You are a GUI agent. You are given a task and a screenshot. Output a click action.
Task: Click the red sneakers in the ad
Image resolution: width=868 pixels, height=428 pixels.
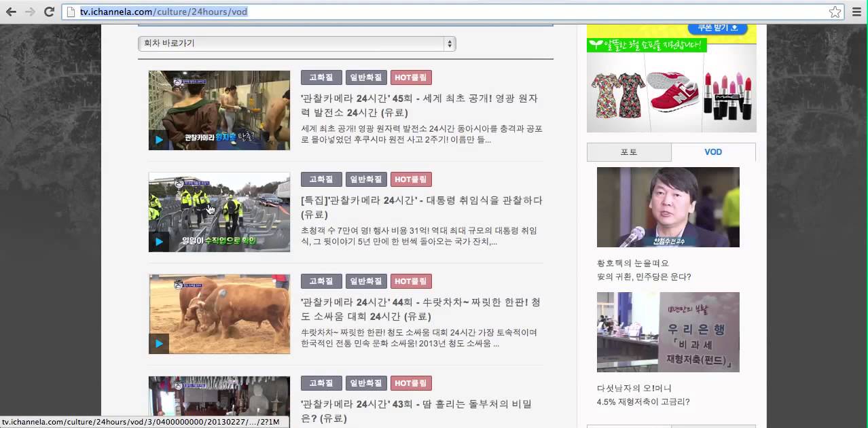click(x=674, y=91)
